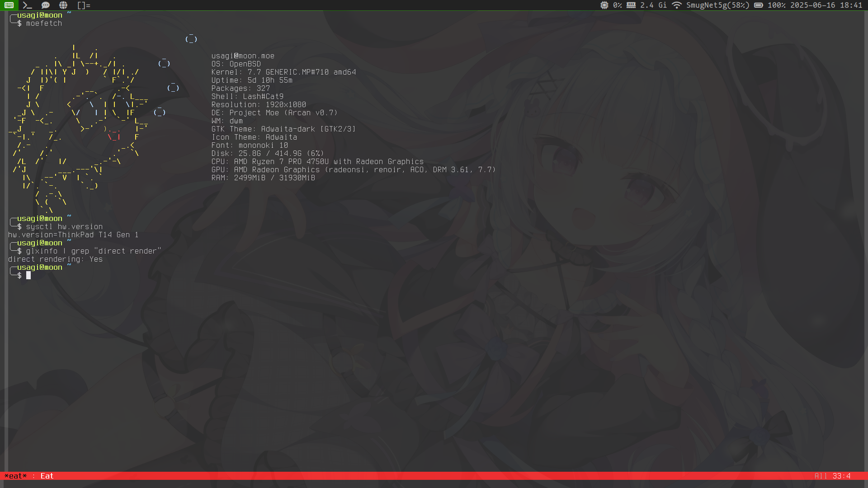Click the topmost ASCII bubble above the fish

coord(191,39)
